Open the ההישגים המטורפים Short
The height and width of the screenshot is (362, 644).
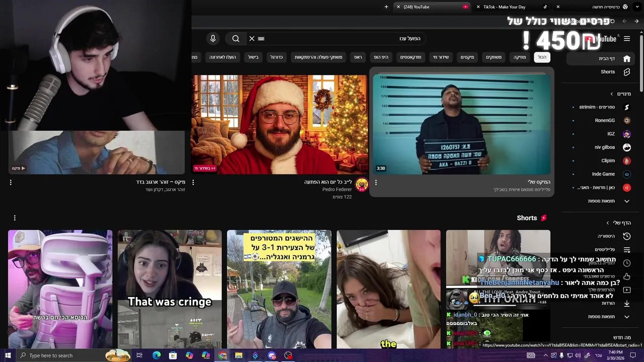279,289
